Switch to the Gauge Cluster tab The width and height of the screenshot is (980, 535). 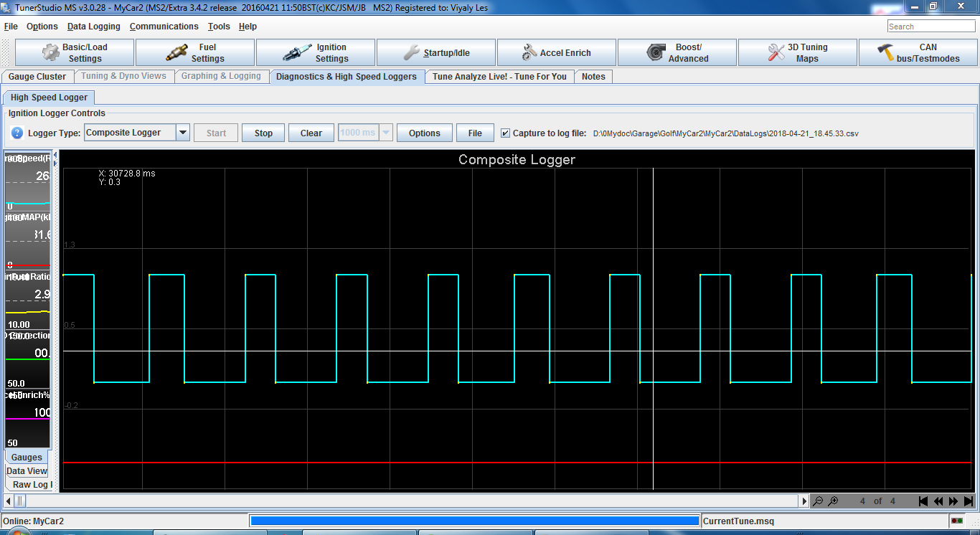coord(37,77)
